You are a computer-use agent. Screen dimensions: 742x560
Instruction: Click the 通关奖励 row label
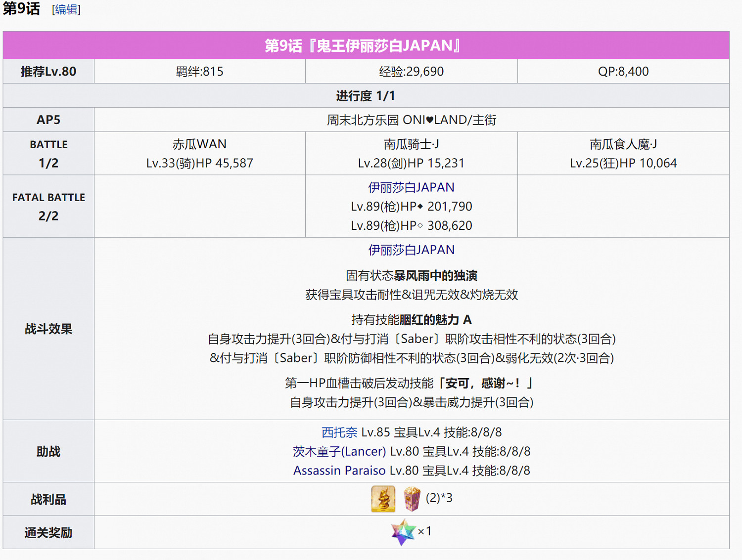[x=48, y=531]
